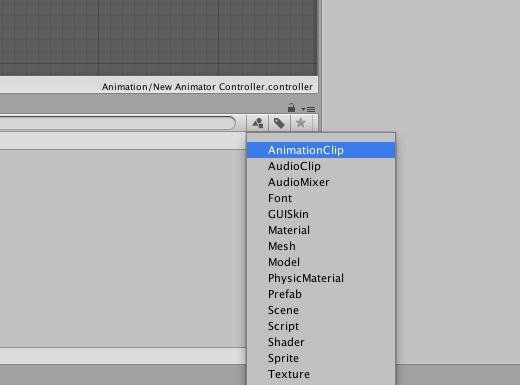
Task: Select AnimationClip from the type list
Action: coord(321,150)
